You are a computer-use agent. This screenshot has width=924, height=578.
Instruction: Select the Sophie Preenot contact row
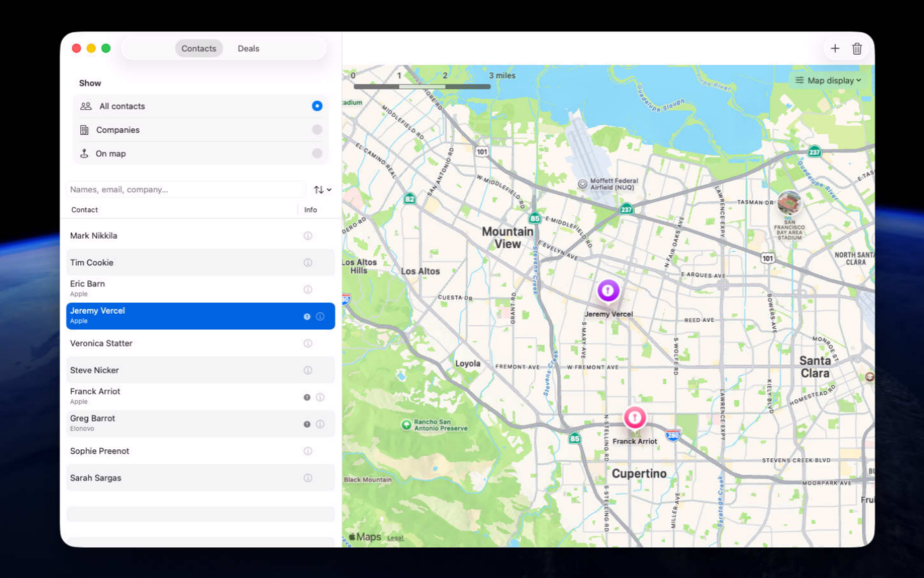point(201,451)
